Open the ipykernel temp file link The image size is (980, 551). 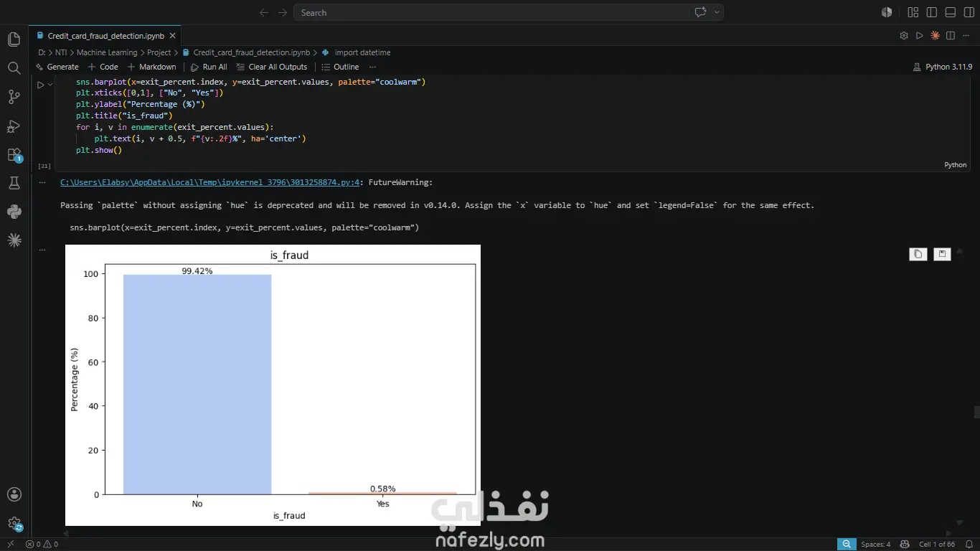tap(210, 183)
